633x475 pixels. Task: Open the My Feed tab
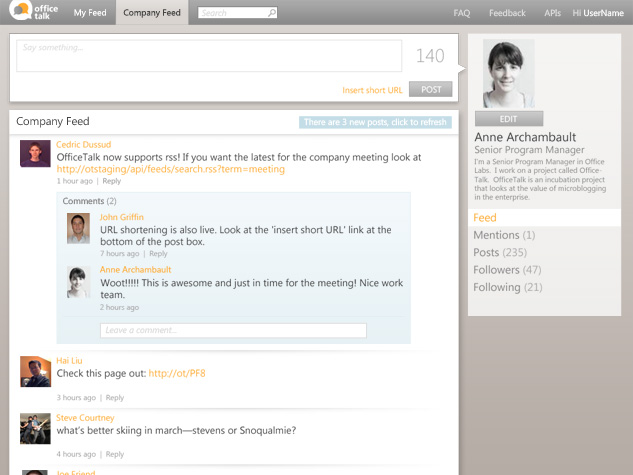90,13
